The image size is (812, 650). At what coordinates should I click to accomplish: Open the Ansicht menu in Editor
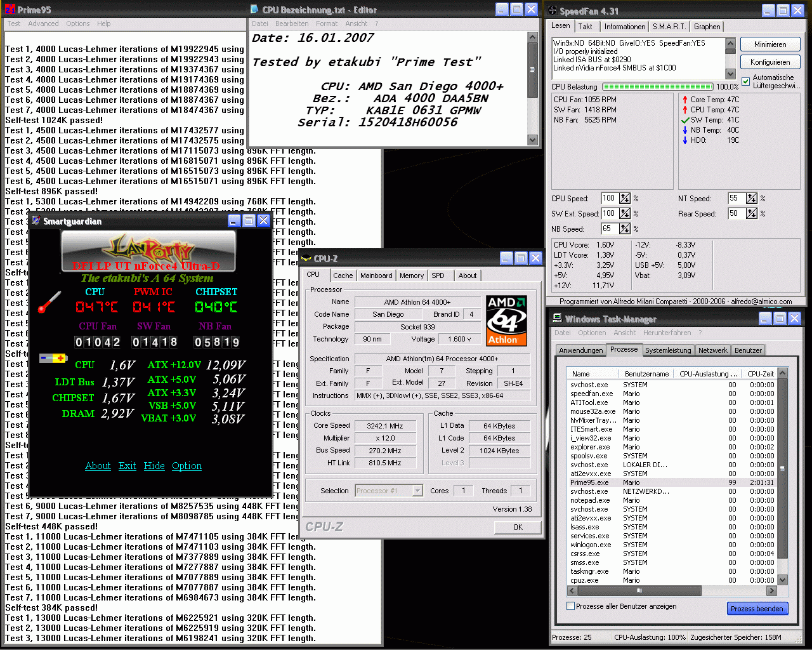tap(357, 23)
